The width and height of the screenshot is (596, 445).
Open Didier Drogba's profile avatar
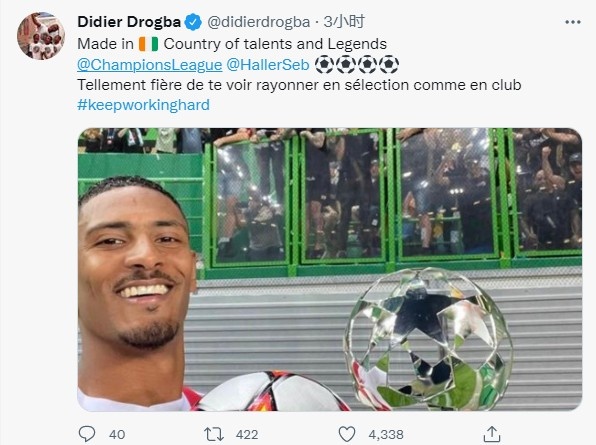tap(41, 36)
